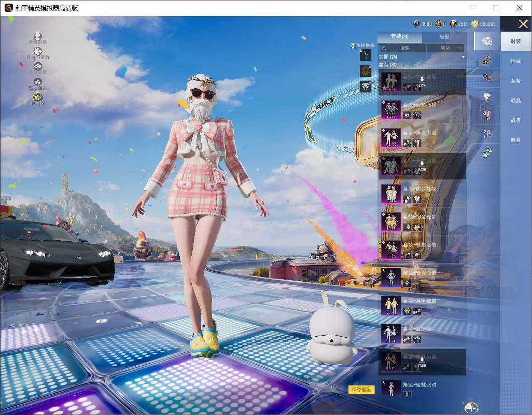The image size is (532, 415).
Task: Select the 套装-幻影飞狐 outfit thumbnail
Action: click(x=391, y=109)
